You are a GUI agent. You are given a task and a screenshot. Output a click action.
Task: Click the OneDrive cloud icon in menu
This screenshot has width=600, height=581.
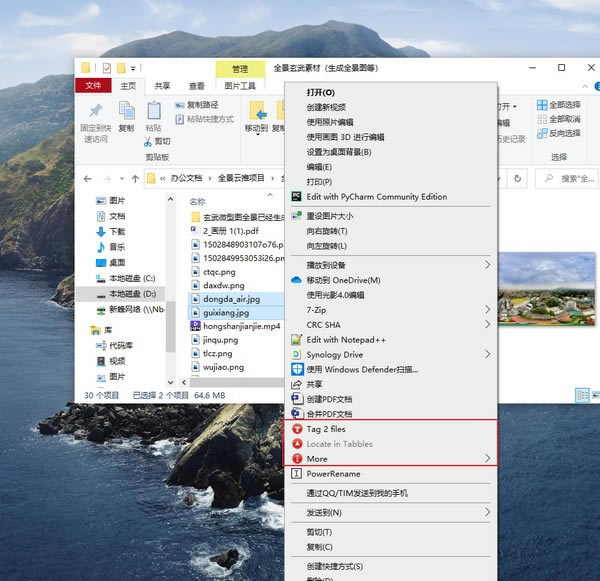coord(296,280)
